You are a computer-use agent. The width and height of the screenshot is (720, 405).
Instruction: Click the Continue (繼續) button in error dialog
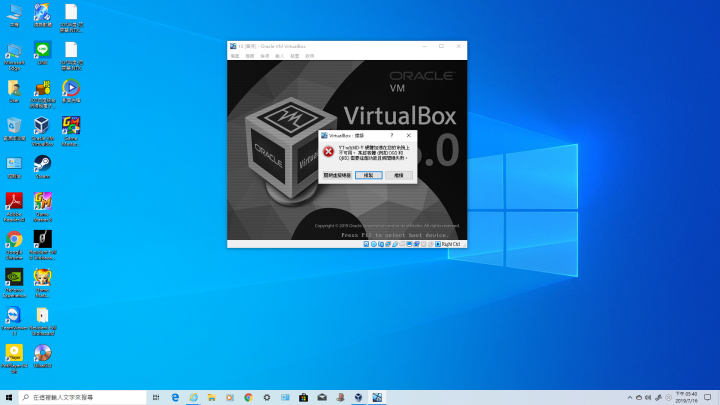click(x=399, y=175)
